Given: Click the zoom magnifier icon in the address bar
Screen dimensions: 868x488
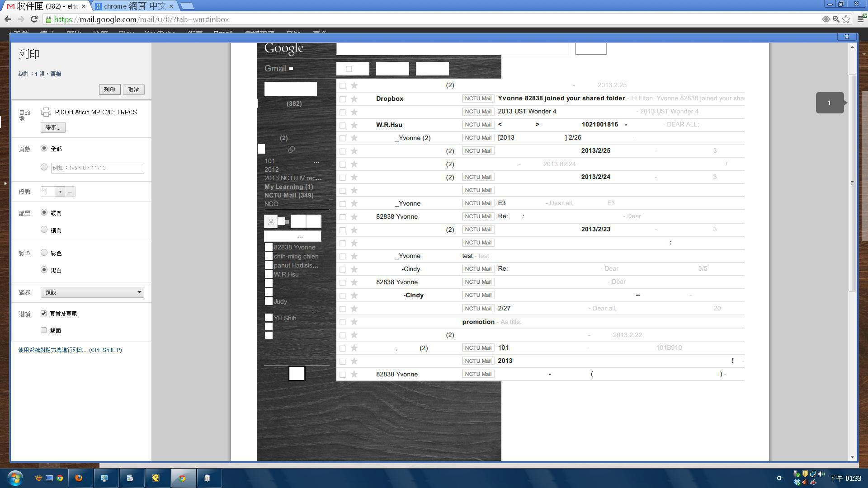Looking at the screenshot, I should tap(836, 19).
